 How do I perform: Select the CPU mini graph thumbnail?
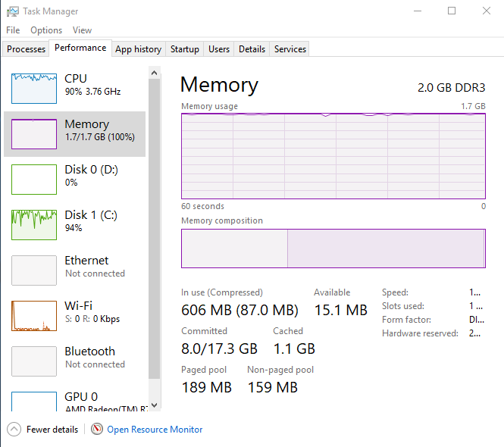coord(34,89)
